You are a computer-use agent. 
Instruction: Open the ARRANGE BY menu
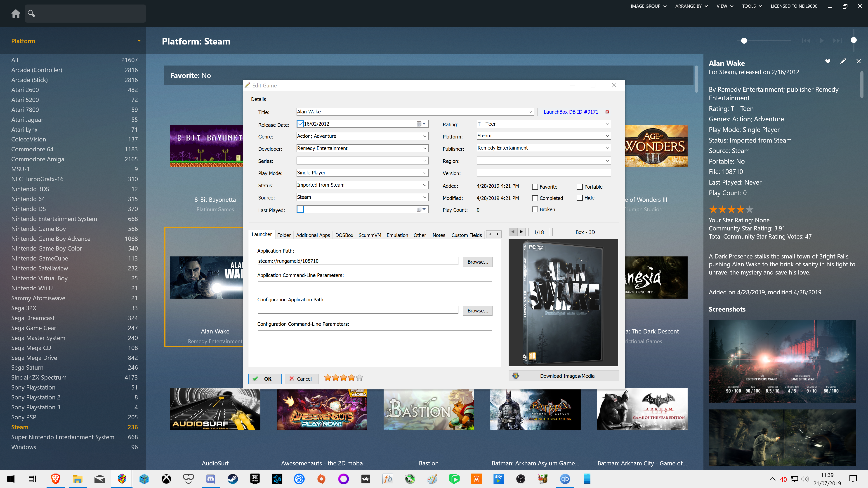point(691,6)
